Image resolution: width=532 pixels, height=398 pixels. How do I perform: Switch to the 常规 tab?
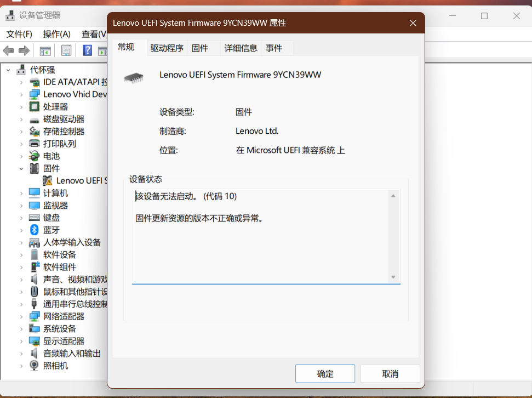pos(130,47)
